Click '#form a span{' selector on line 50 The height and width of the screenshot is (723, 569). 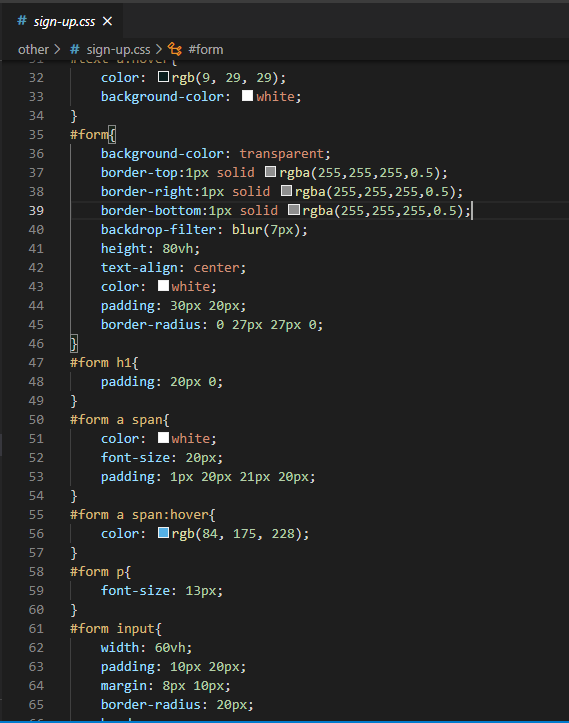coord(119,420)
